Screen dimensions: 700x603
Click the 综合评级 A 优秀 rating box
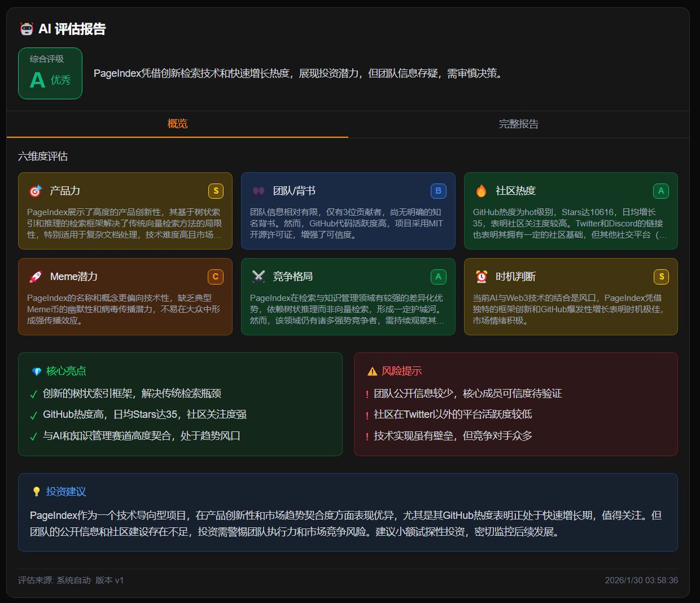[50, 73]
